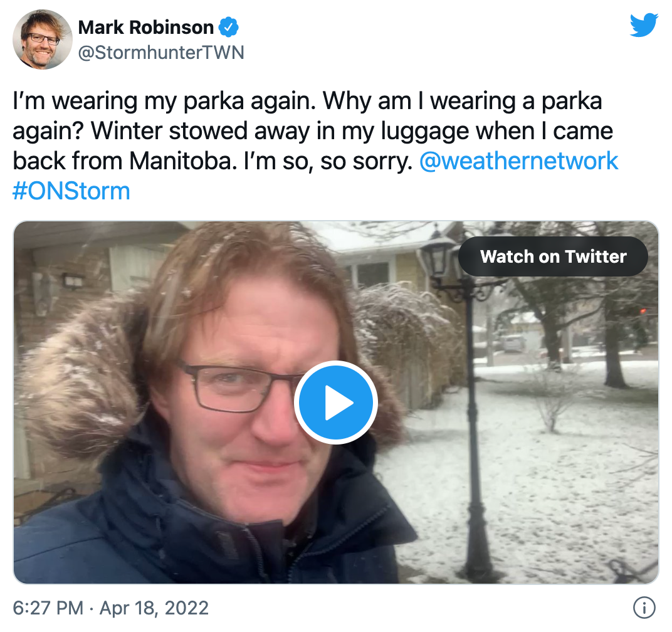The width and height of the screenshot is (672, 632).
Task: Click the Mark Robinson display name
Action: tap(145, 28)
